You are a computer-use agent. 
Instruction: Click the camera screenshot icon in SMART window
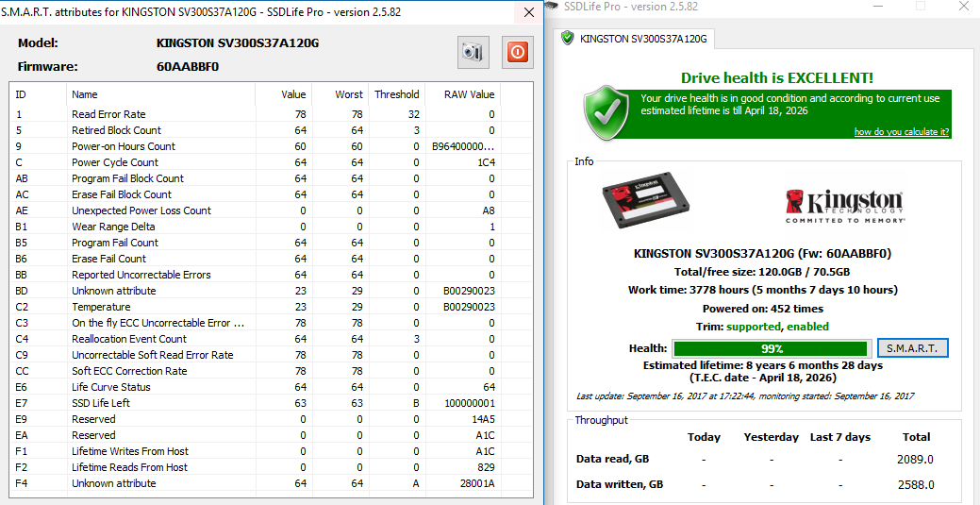pyautogui.click(x=473, y=52)
